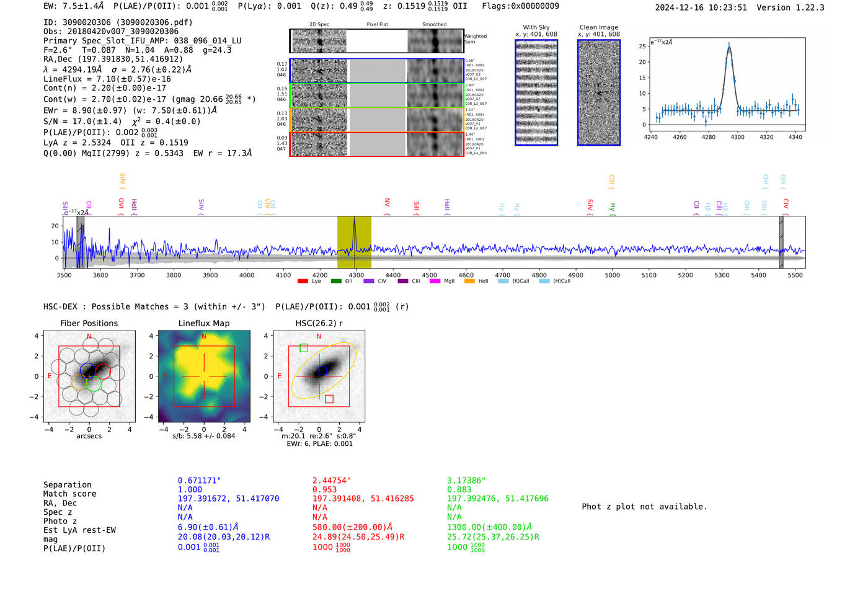Viewport: 868px width, 591px height.
Task: Open the With Sky image thumbnail
Action: click(536, 92)
